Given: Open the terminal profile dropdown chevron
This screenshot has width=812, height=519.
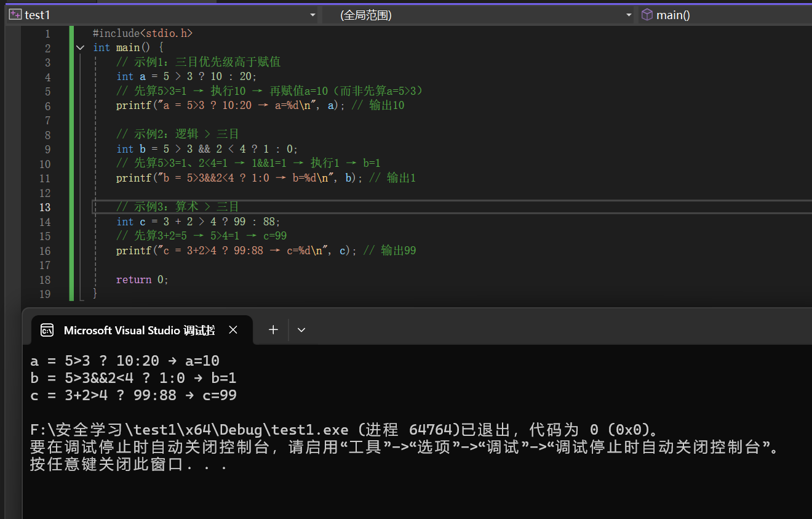Looking at the screenshot, I should [301, 330].
